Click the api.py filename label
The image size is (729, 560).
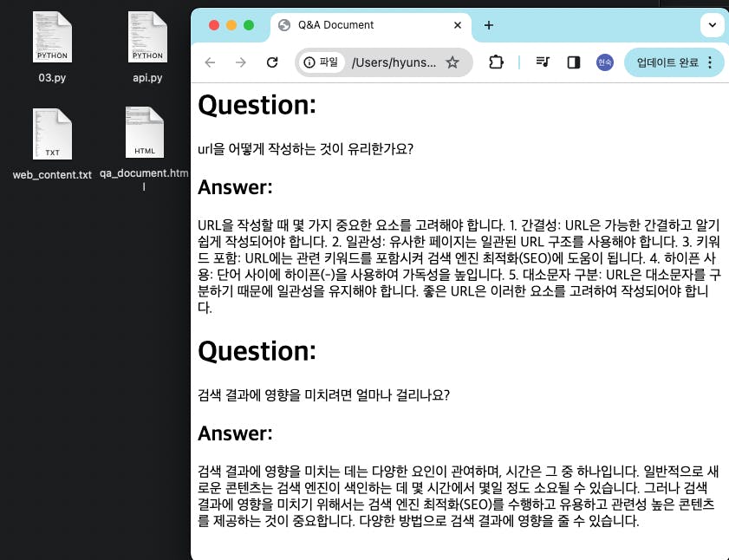(x=147, y=78)
